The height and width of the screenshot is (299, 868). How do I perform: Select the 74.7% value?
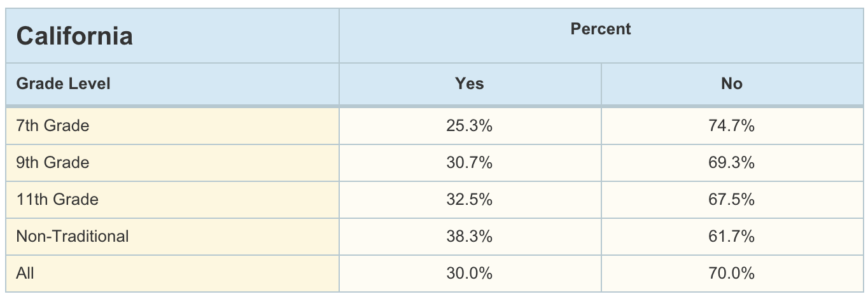coord(732,126)
